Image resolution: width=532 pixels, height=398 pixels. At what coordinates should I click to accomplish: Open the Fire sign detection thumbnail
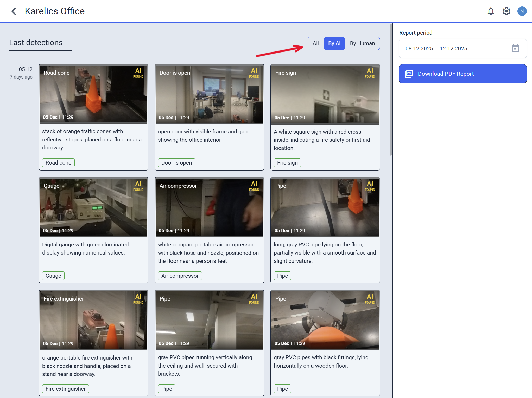pyautogui.click(x=325, y=94)
